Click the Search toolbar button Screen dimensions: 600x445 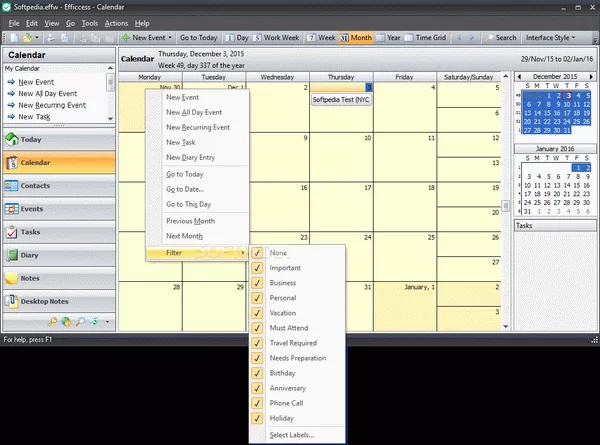501,38
